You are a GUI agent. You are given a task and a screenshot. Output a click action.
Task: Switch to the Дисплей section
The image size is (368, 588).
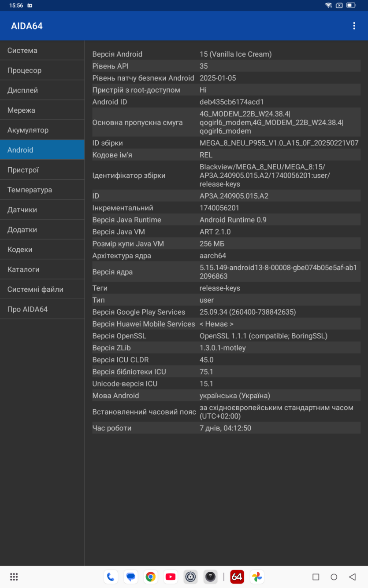[x=42, y=90]
